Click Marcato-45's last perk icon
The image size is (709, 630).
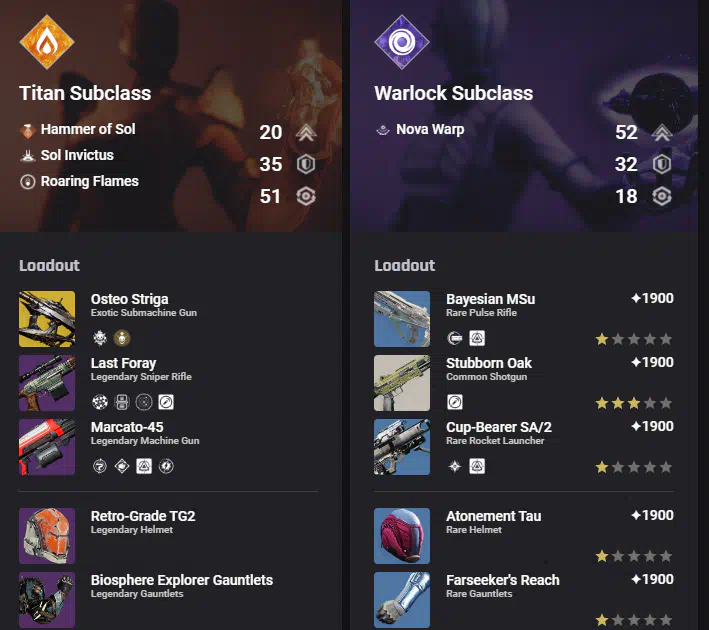(166, 466)
